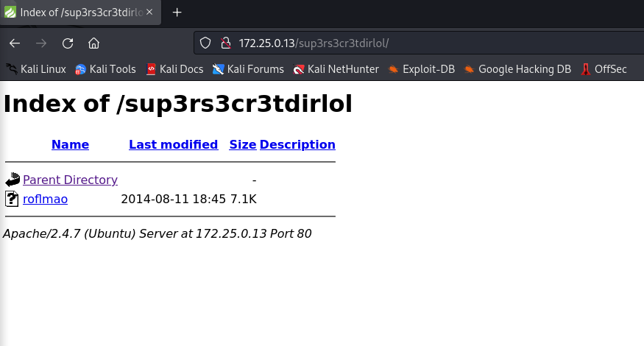Close the Index of /sup3rs3cr3tdirlol tab

149,13
